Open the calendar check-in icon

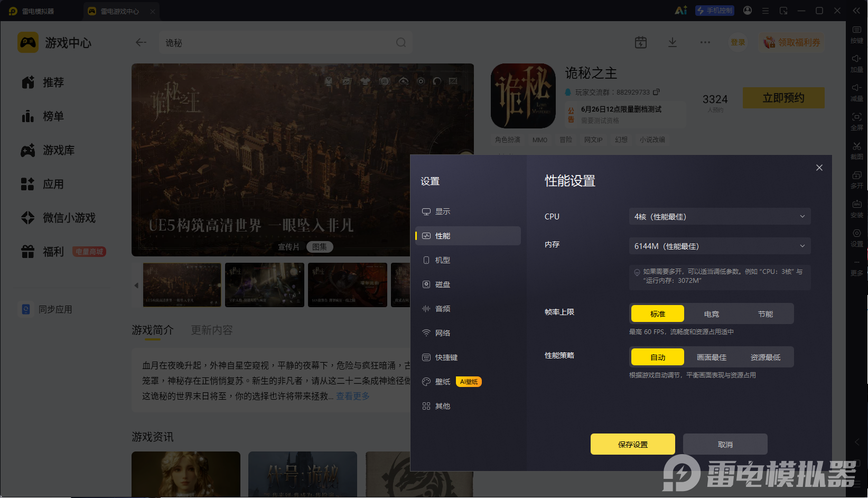[x=641, y=42]
